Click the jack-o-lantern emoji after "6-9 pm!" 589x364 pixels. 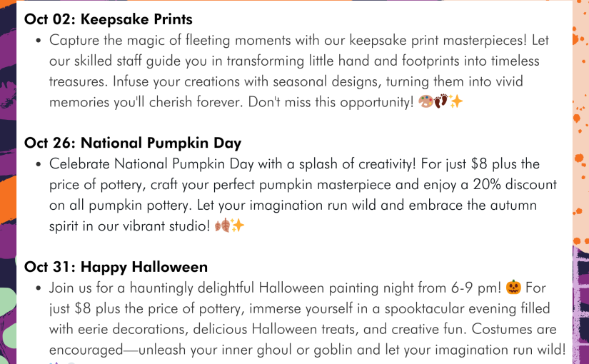[x=513, y=288]
